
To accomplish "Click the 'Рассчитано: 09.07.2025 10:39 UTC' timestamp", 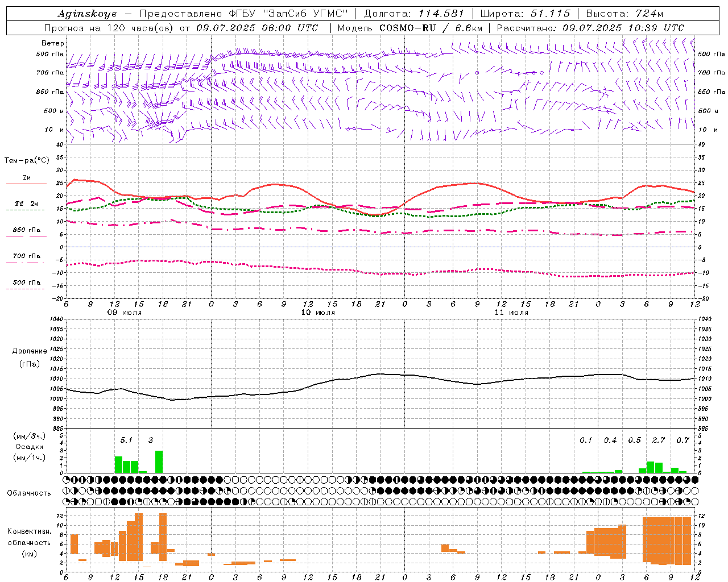I will [x=590, y=28].
